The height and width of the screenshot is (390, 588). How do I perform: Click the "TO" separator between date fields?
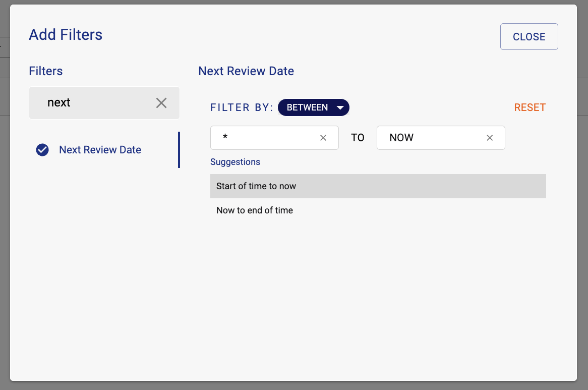tap(358, 138)
